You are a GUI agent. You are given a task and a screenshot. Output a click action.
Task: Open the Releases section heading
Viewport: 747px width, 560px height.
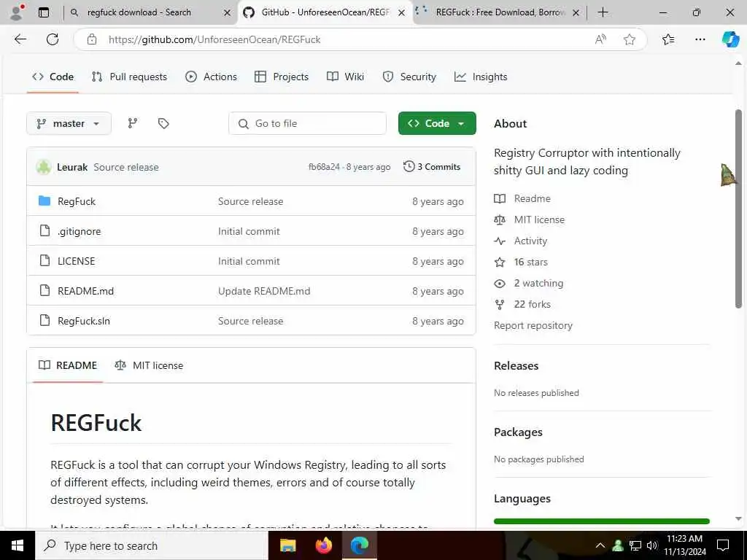coord(516,366)
